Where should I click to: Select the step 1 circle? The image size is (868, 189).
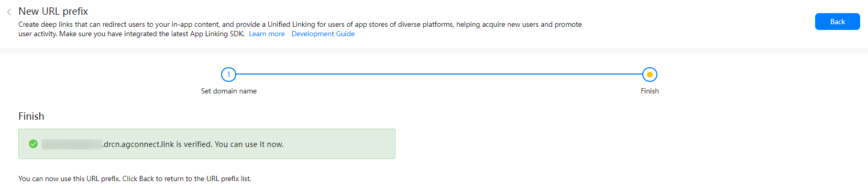click(x=229, y=75)
